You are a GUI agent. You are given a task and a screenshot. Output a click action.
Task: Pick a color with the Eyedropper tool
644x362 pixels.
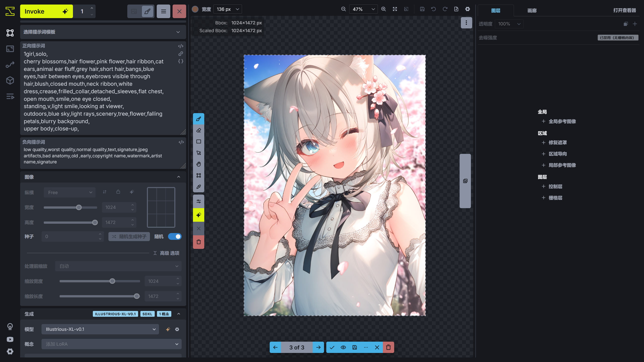(198, 187)
